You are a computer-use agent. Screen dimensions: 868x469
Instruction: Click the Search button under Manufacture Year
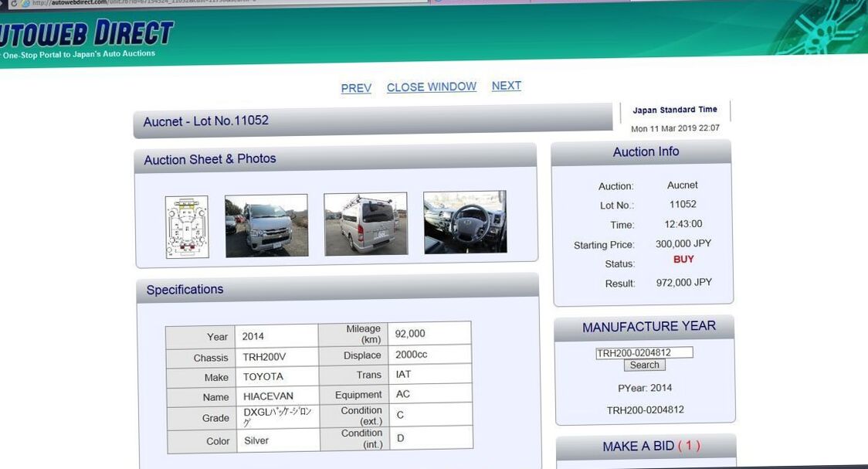[644, 365]
